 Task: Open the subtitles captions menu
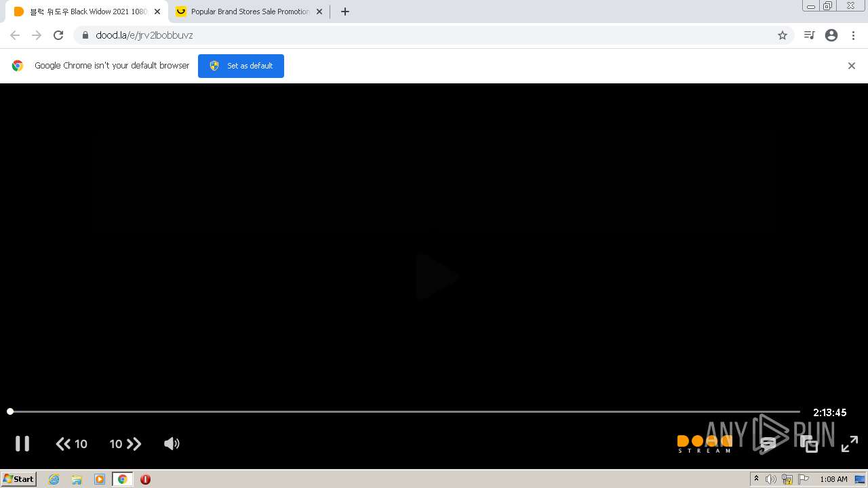click(768, 444)
